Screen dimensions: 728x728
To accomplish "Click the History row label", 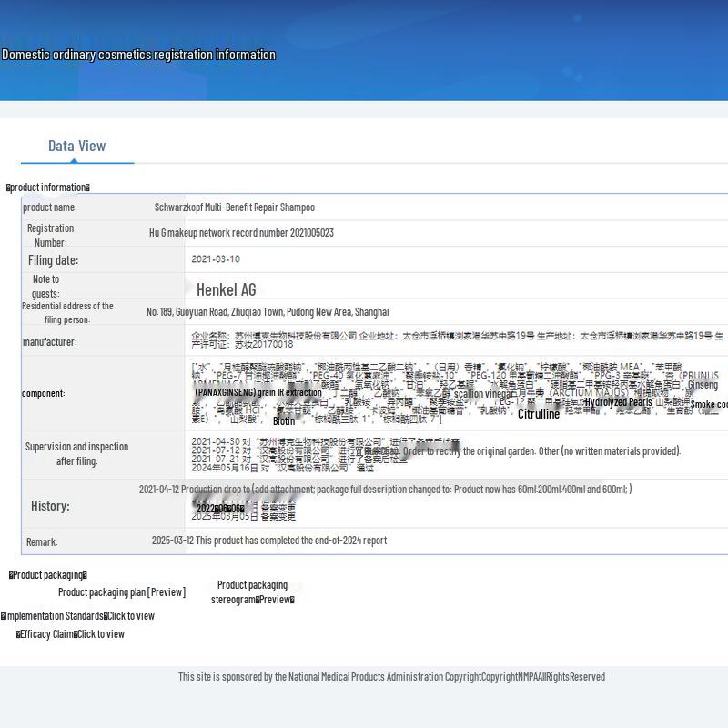I will point(50,506).
